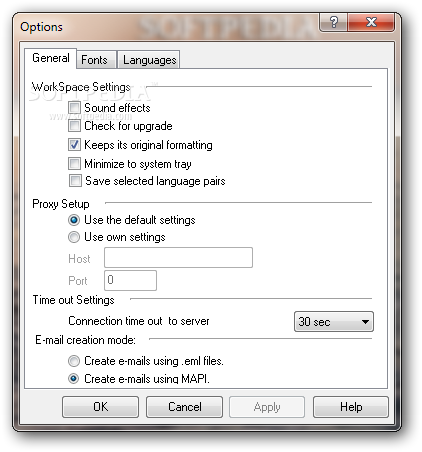Confirm settings with the OK button
Image resolution: width=422 pixels, height=452 pixels.
click(x=100, y=407)
